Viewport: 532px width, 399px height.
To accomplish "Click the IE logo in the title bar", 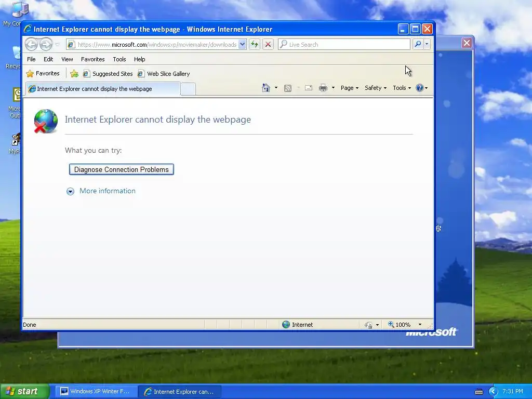I will click(x=28, y=29).
